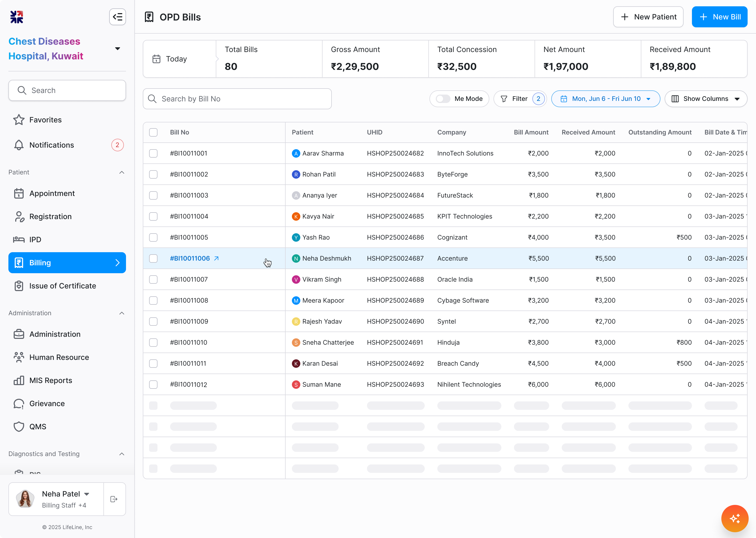Viewport: 756px width, 538px height.
Task: Collapse the Administration sidebar section
Action: pos(122,313)
